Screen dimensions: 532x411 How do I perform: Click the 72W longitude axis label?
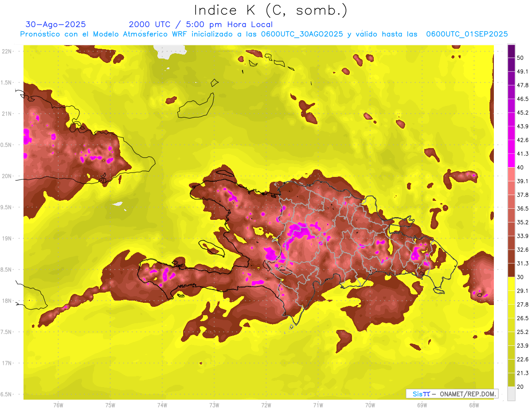pyautogui.click(x=266, y=405)
